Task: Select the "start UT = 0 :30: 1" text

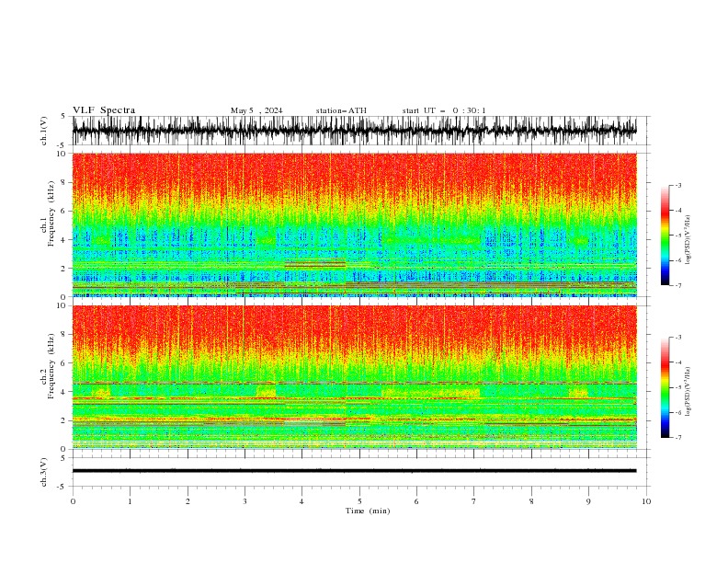Action: (x=444, y=110)
